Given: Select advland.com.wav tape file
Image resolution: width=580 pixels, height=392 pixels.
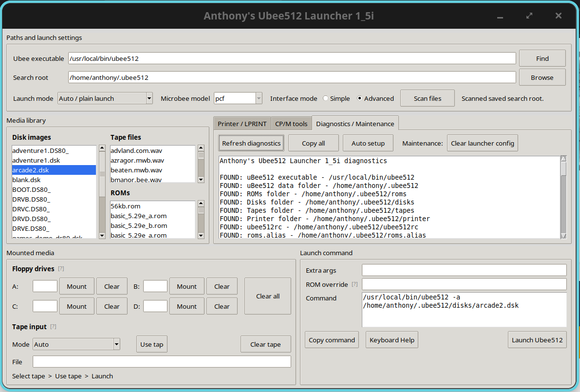Looking at the screenshot, I should point(152,150).
